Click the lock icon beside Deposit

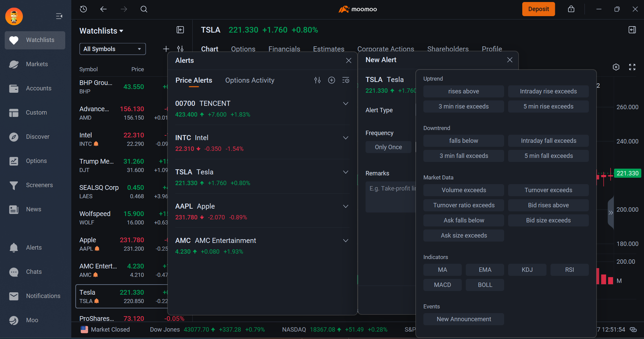point(571,9)
